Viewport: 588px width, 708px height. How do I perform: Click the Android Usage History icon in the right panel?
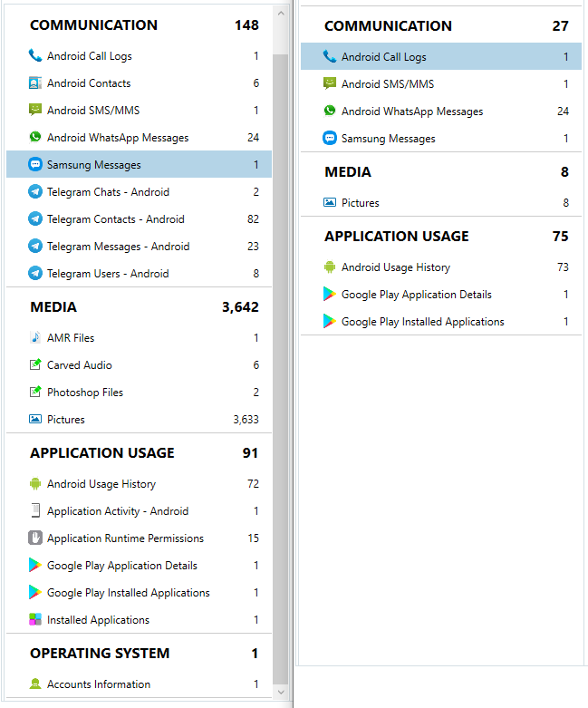pos(330,267)
